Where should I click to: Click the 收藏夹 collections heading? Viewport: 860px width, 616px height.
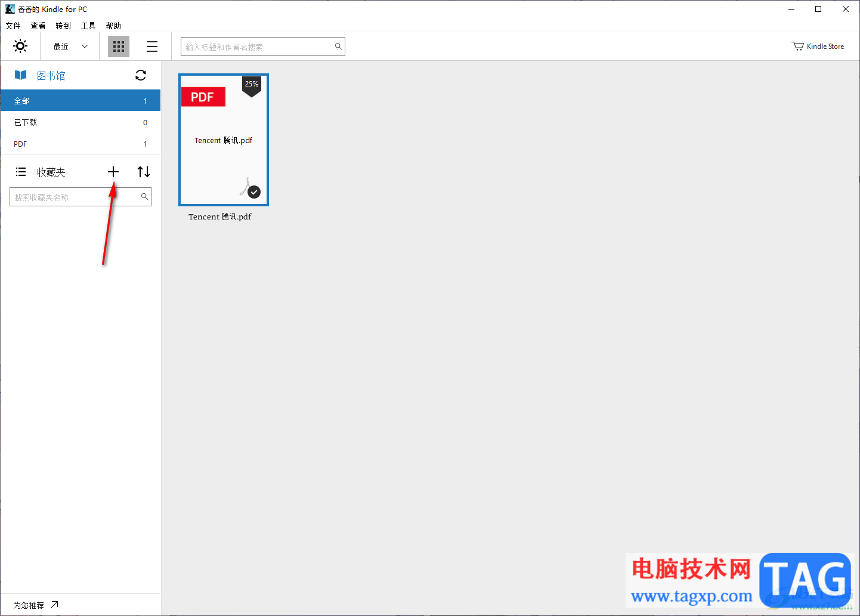coord(51,172)
